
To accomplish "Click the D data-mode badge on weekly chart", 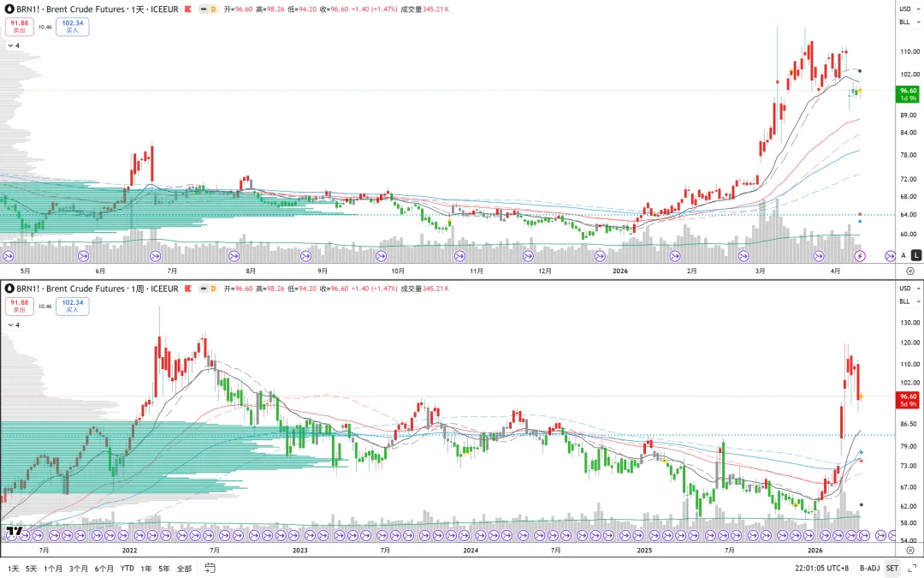I will [x=213, y=289].
